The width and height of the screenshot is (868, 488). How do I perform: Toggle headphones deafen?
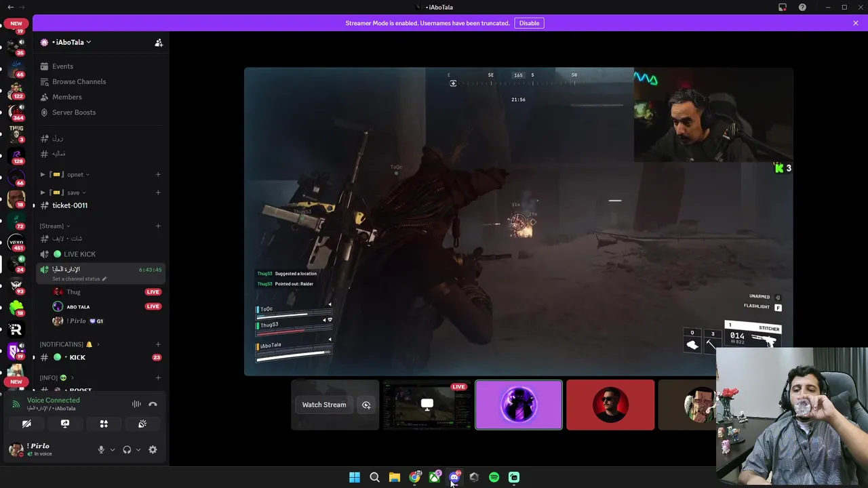point(127,449)
